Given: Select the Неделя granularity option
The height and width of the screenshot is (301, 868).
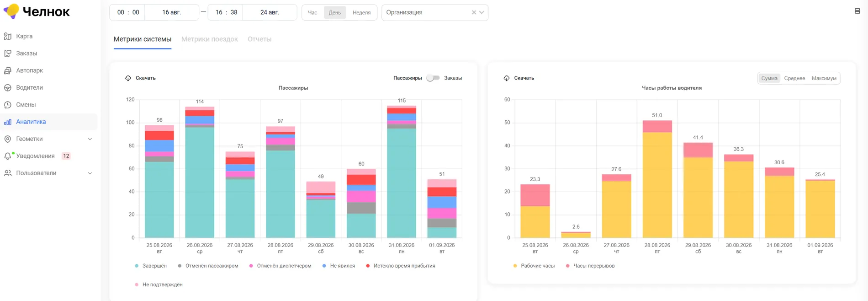Looking at the screenshot, I should [361, 13].
